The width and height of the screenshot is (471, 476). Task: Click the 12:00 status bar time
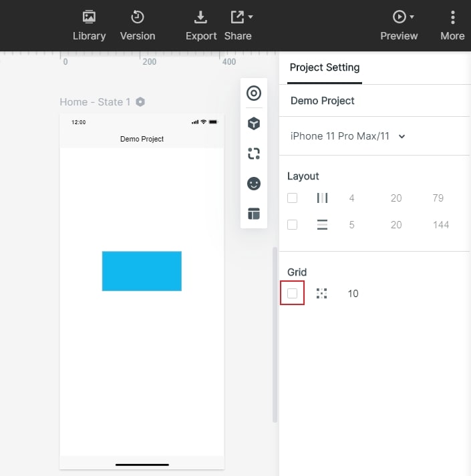78,122
